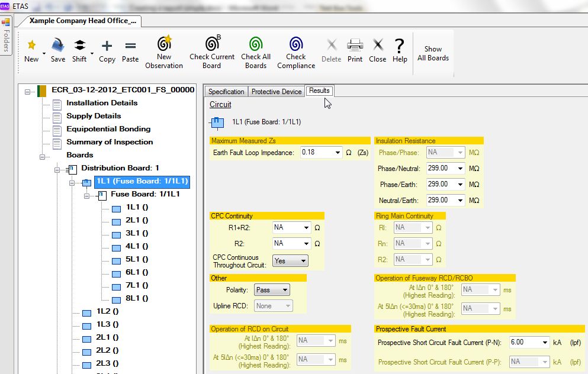Collapse the ECR_03-12-2012 root node
The height and width of the screenshot is (374, 588).
point(27,92)
